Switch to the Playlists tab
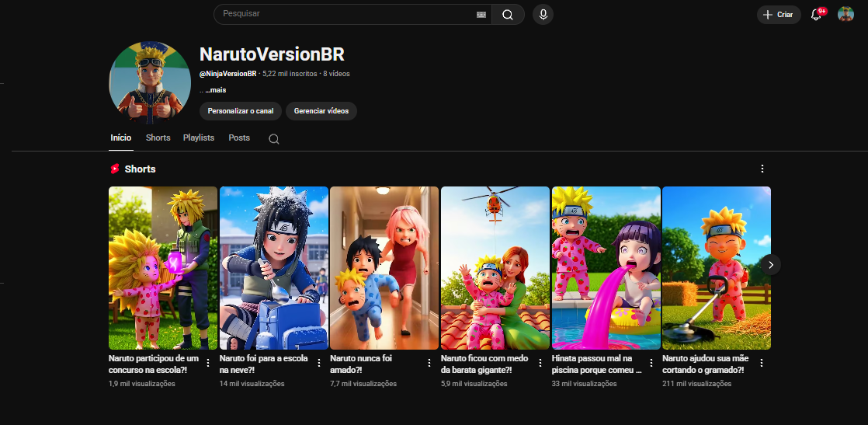This screenshot has height=425, width=868. [x=199, y=138]
